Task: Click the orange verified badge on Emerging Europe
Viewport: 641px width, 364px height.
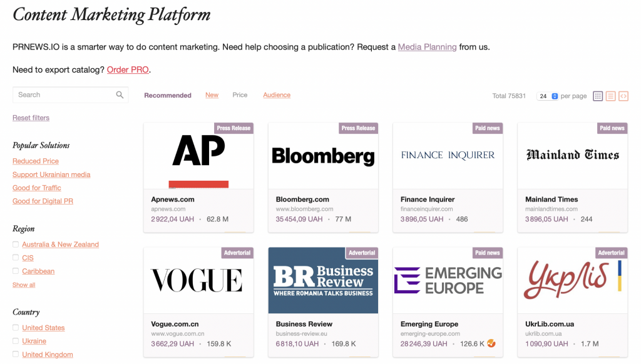Action: click(x=491, y=343)
